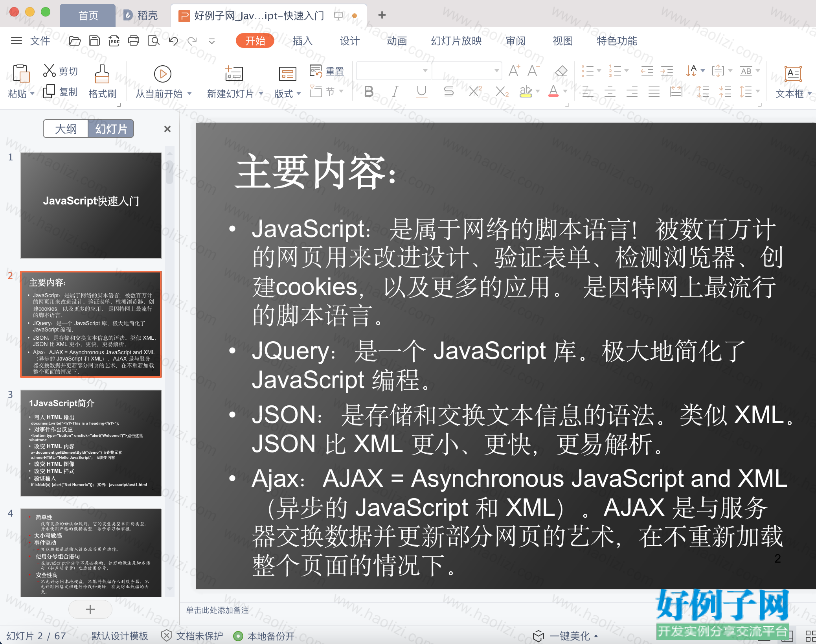Click the Print icon
The image size is (816, 644).
[134, 41]
